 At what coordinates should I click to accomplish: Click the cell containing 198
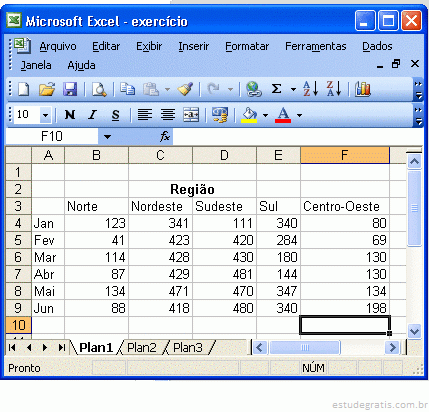click(x=345, y=308)
